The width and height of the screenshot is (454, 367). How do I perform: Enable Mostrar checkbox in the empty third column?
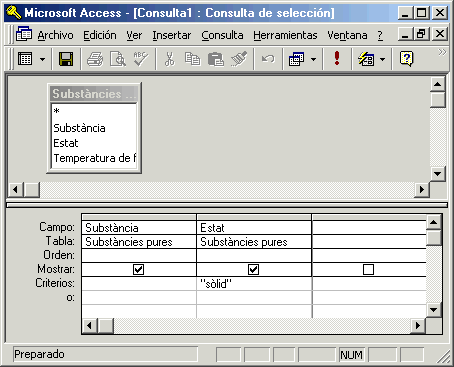tap(368, 269)
